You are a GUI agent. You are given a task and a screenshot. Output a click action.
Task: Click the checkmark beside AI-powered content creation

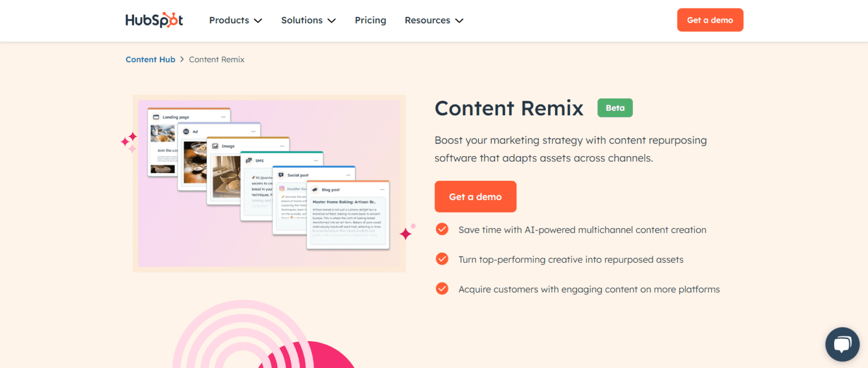[x=442, y=230]
